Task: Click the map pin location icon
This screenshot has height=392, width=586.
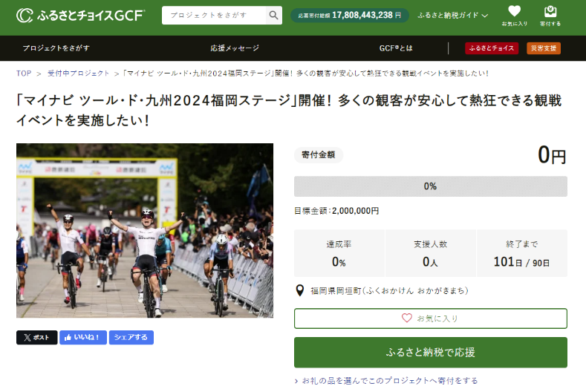Action: 300,290
